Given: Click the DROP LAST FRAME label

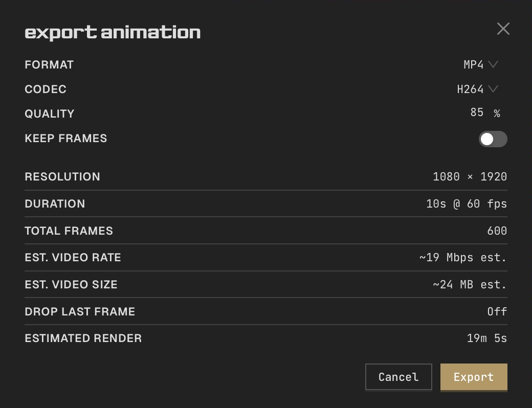Looking at the screenshot, I should (x=80, y=312).
